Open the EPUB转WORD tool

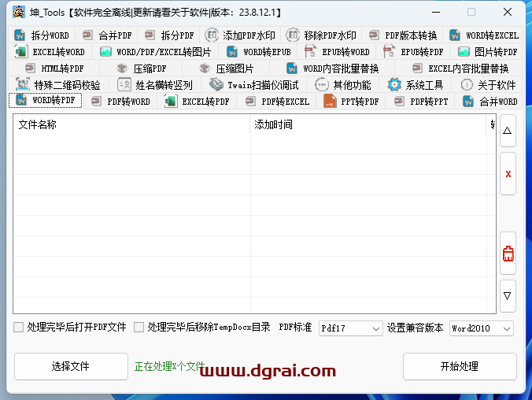pyautogui.click(x=337, y=52)
